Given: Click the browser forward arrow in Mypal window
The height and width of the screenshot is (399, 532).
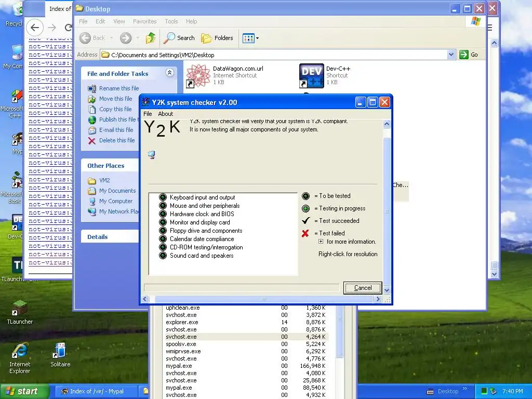Looking at the screenshot, I should 51,28.
